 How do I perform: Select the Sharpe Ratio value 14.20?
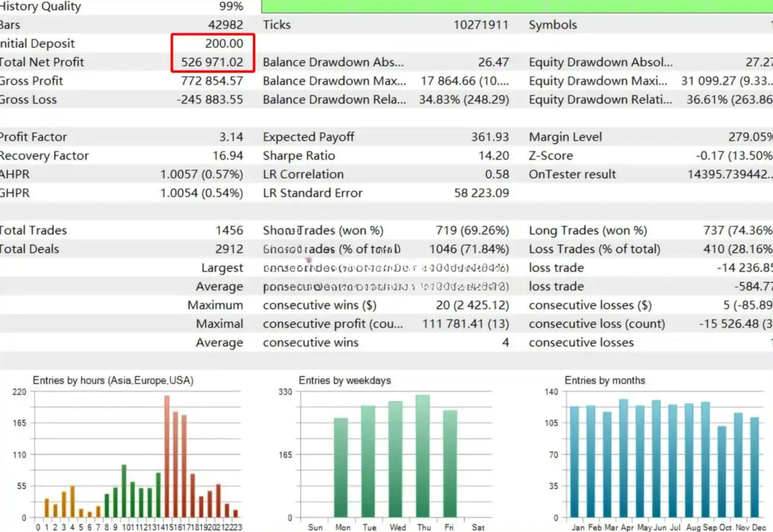click(494, 156)
